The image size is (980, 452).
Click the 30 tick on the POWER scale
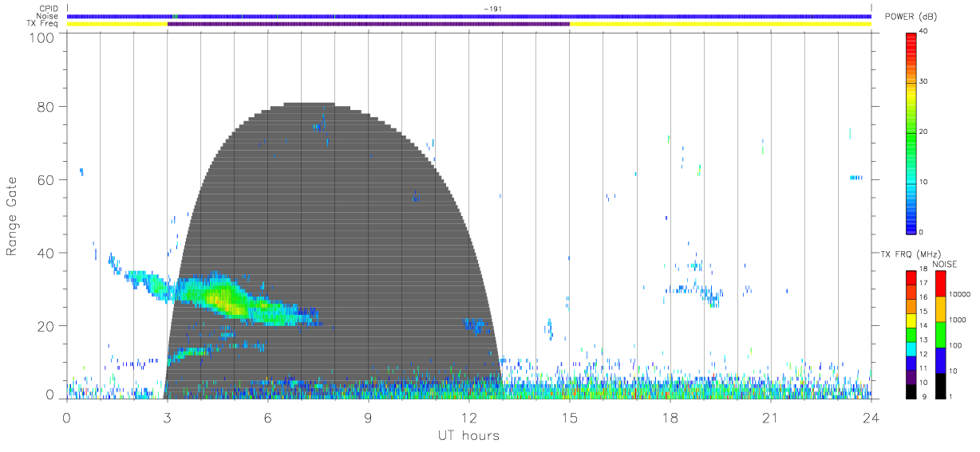click(x=923, y=81)
